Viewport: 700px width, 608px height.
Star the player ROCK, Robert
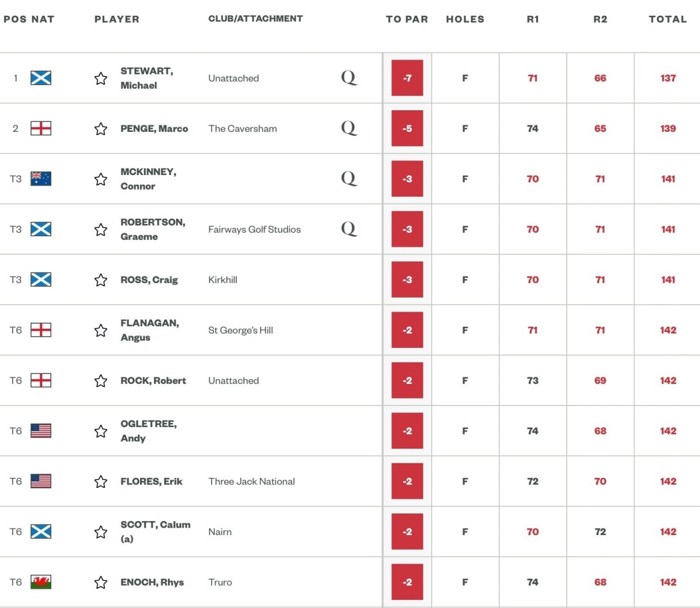[100, 380]
